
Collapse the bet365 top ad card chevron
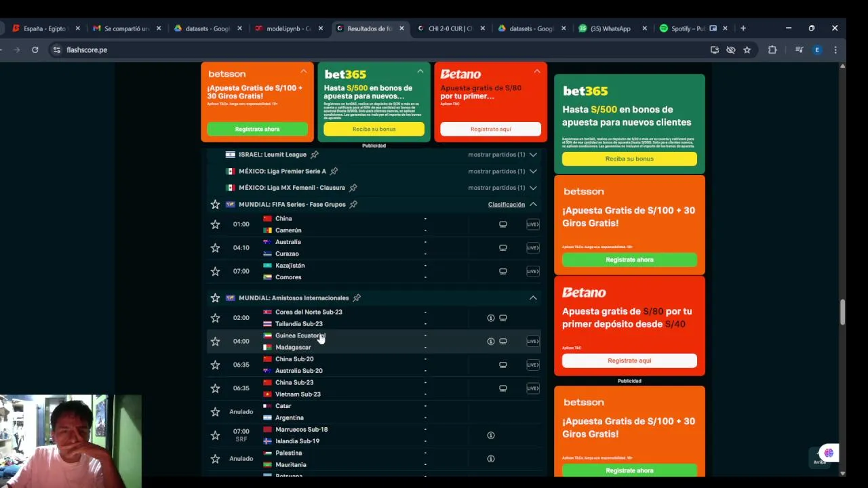tap(420, 71)
